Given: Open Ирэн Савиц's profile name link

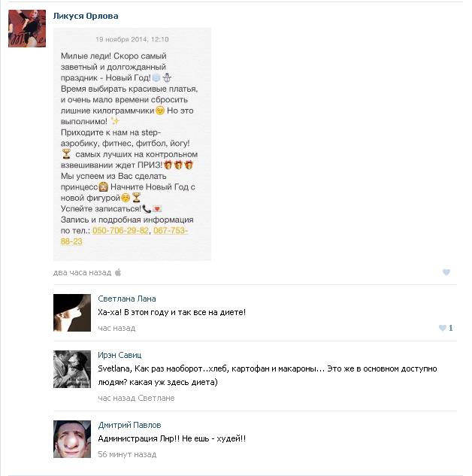Looking at the screenshot, I should 120,355.
